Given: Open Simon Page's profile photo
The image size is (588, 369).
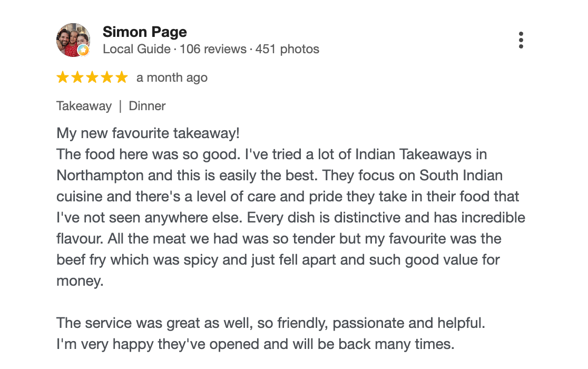Looking at the screenshot, I should point(73,40).
